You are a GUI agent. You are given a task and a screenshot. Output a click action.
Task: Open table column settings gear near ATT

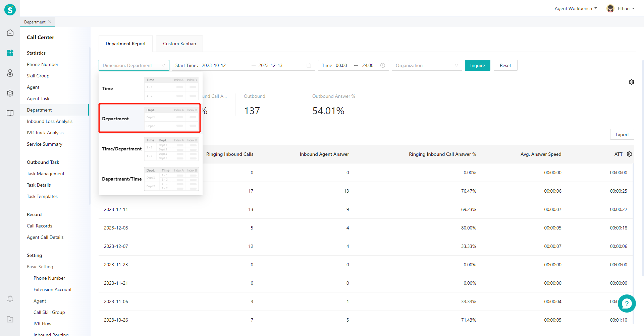[629, 154]
